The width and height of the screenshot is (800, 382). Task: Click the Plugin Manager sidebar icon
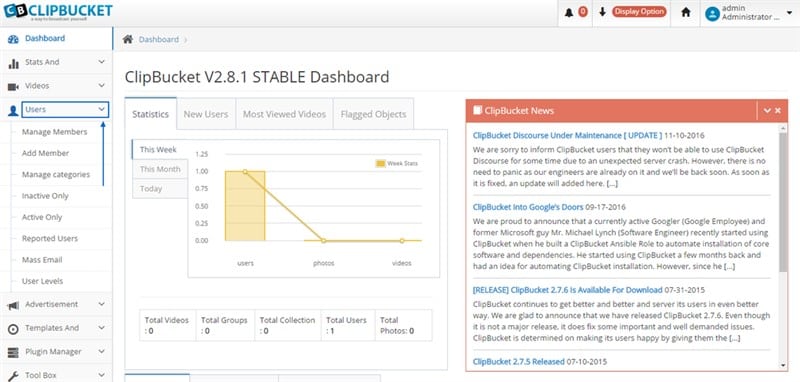click(13, 352)
